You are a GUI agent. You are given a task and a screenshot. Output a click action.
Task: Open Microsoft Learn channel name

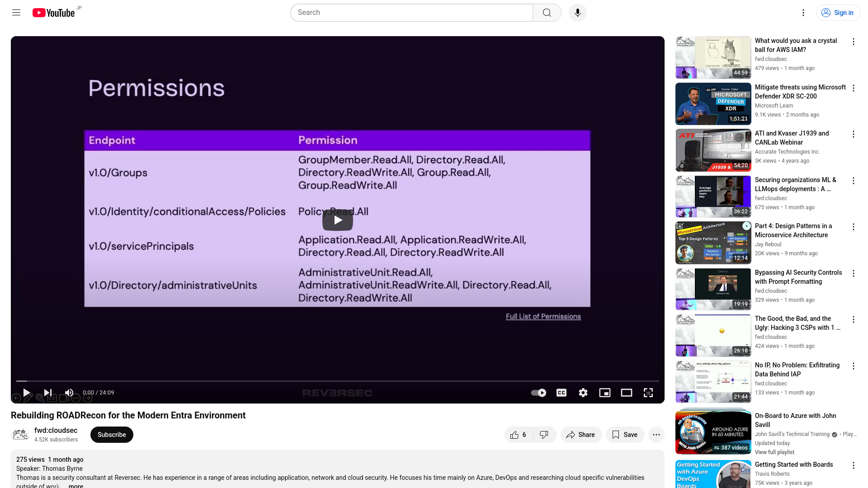[774, 106]
